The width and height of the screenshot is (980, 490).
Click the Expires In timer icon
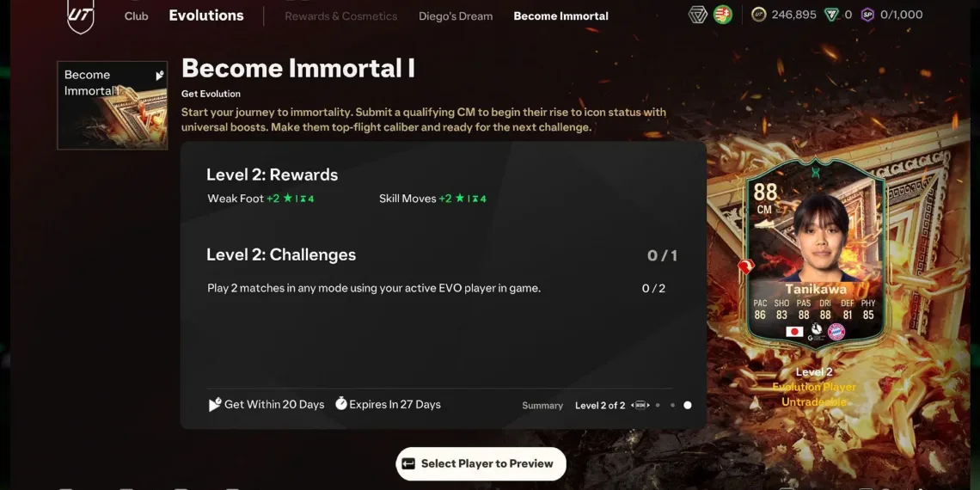(x=340, y=404)
